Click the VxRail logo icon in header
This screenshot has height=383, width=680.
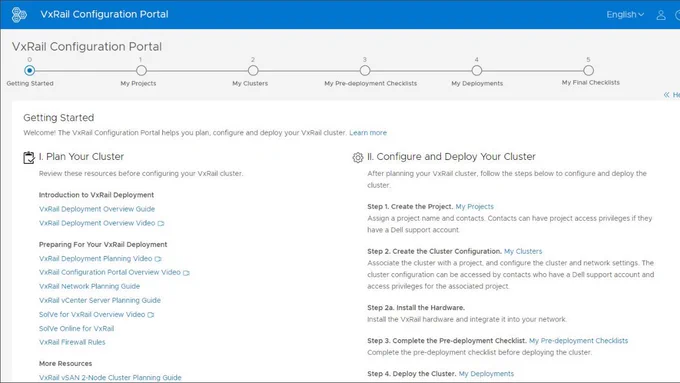[x=19, y=14]
